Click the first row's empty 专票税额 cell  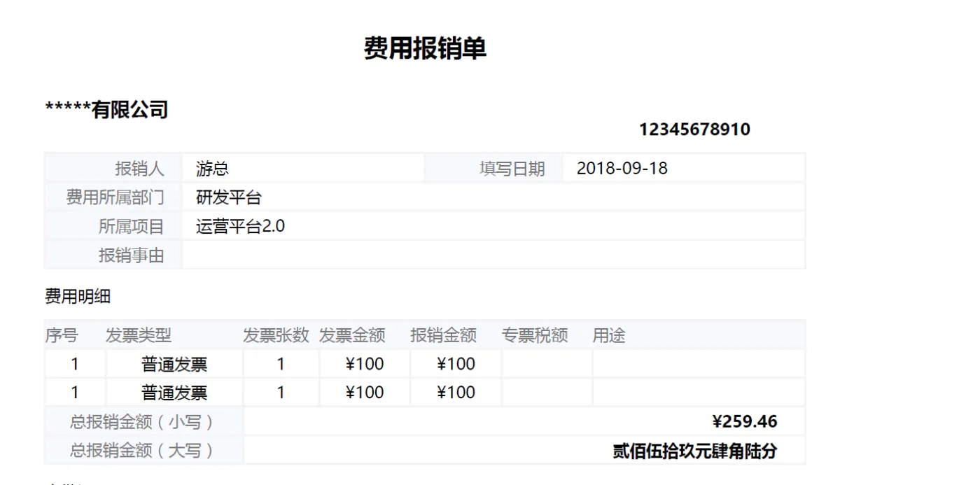(x=547, y=365)
